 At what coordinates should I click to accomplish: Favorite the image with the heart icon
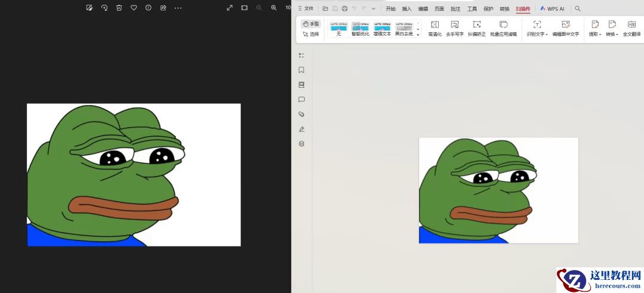pyautogui.click(x=134, y=8)
